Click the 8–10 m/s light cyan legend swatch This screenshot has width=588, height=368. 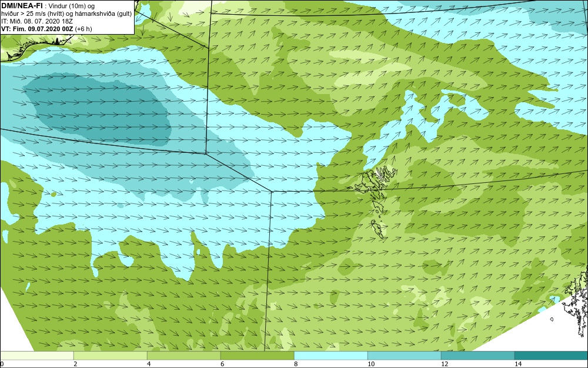point(330,356)
